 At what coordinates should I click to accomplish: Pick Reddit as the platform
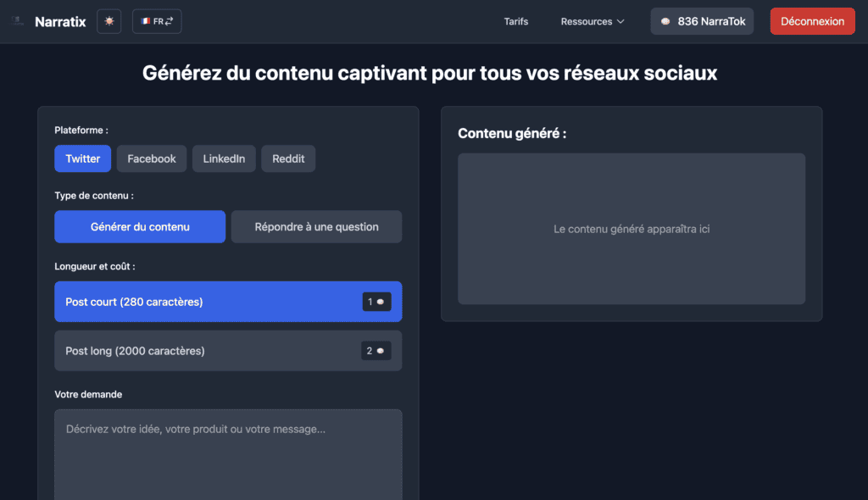coord(288,158)
